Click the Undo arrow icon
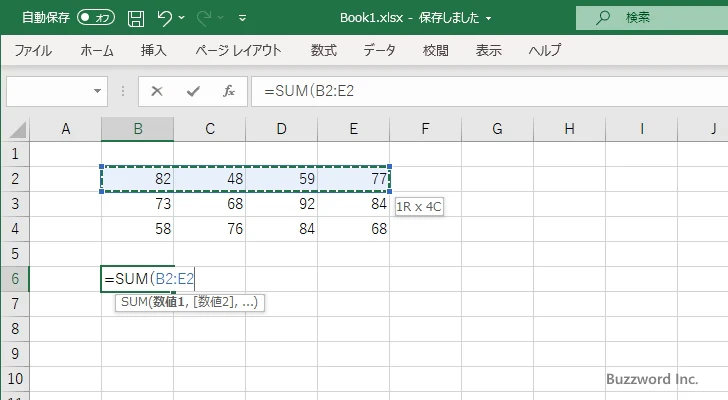 point(164,18)
